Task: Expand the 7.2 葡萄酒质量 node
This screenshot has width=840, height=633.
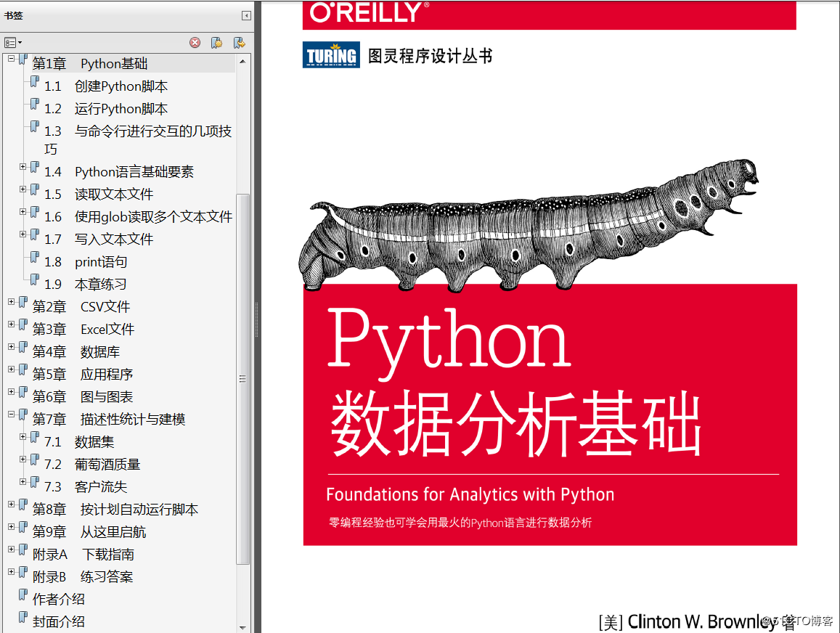Action: [23, 460]
